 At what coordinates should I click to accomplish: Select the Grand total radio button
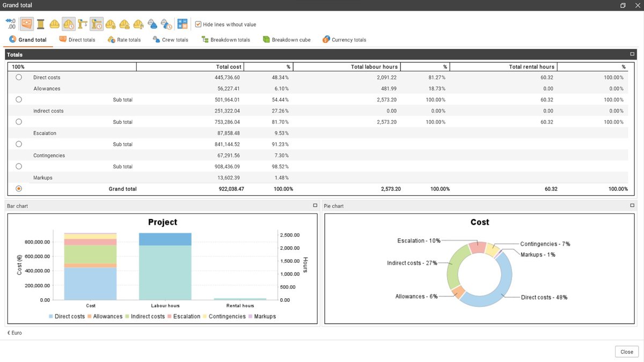[x=19, y=188]
